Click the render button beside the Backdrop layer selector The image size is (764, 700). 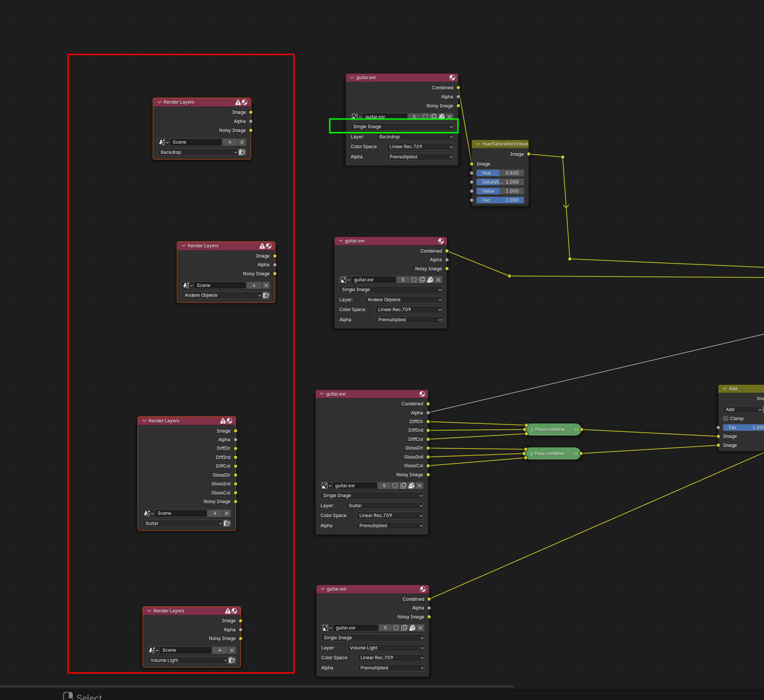click(x=242, y=152)
